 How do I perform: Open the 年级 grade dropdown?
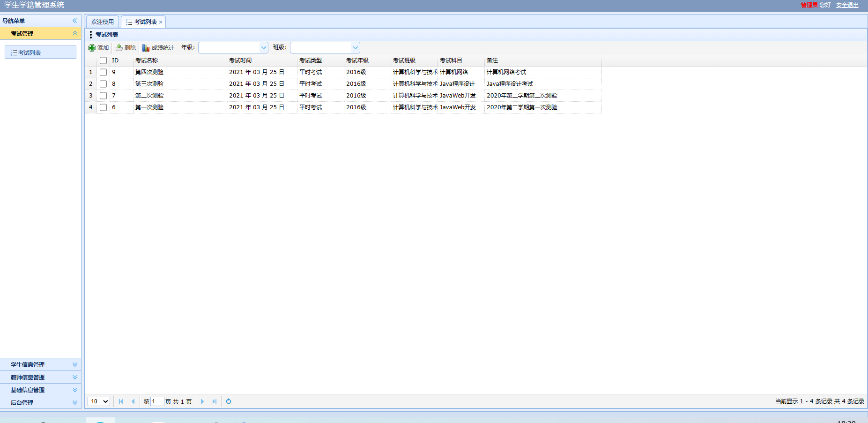pos(263,48)
